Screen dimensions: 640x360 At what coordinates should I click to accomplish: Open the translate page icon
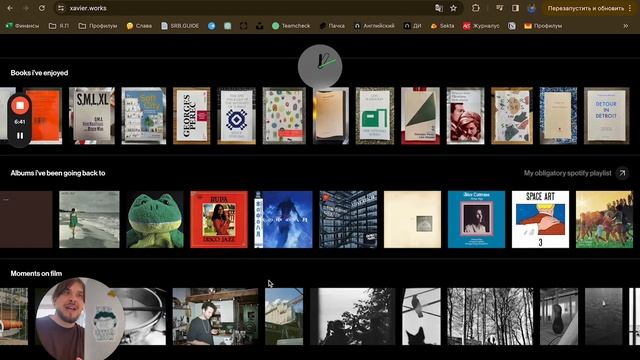[x=439, y=8]
